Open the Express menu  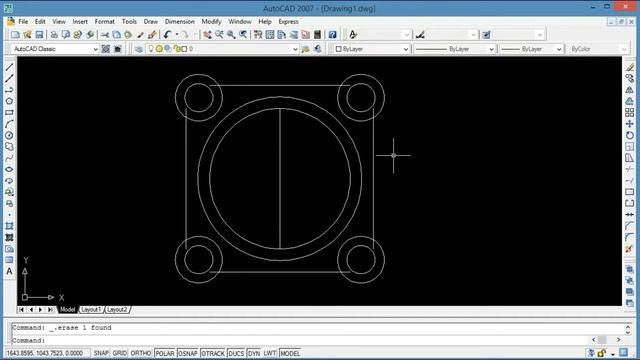[288, 22]
